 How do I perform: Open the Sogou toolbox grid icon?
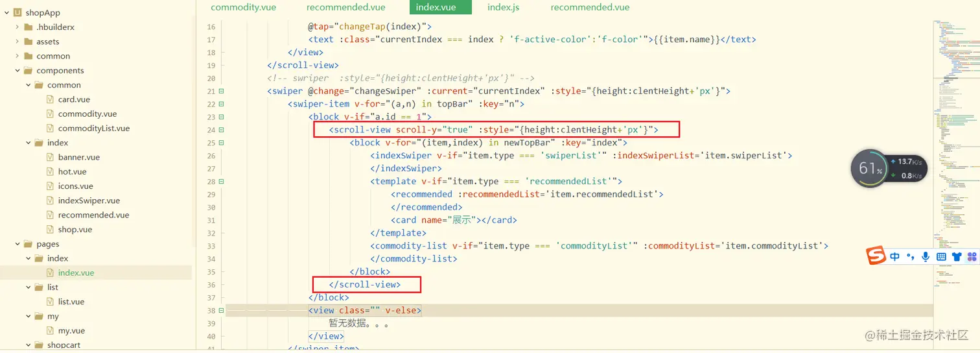(x=972, y=257)
